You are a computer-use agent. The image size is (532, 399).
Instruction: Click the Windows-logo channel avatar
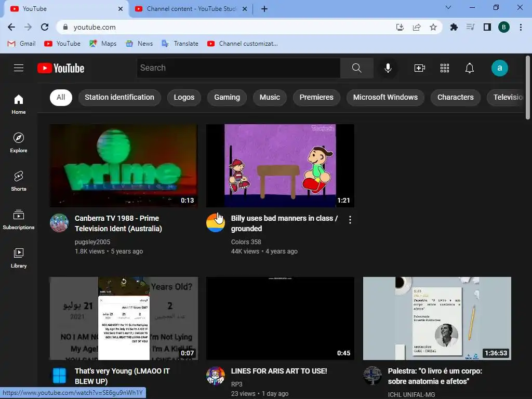(x=59, y=376)
